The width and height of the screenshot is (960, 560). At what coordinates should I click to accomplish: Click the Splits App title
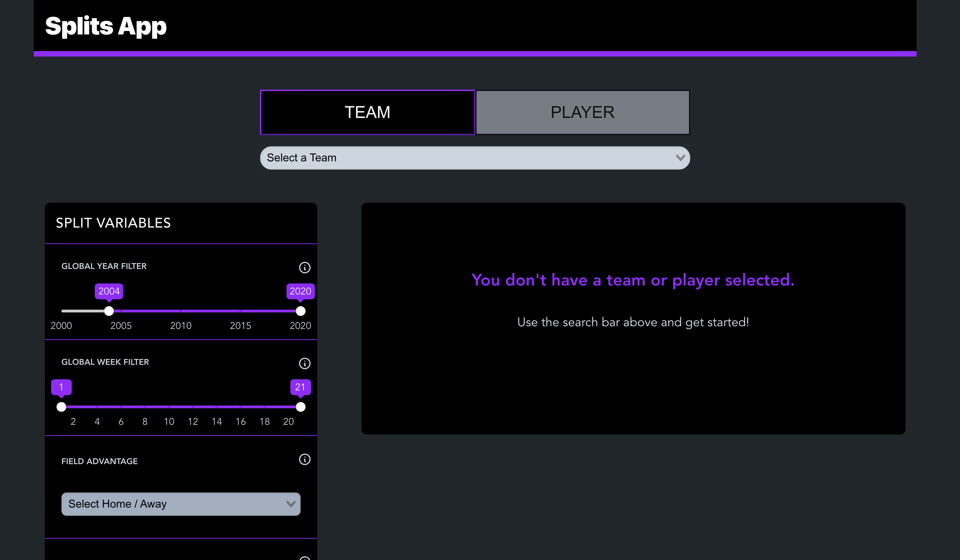click(106, 26)
